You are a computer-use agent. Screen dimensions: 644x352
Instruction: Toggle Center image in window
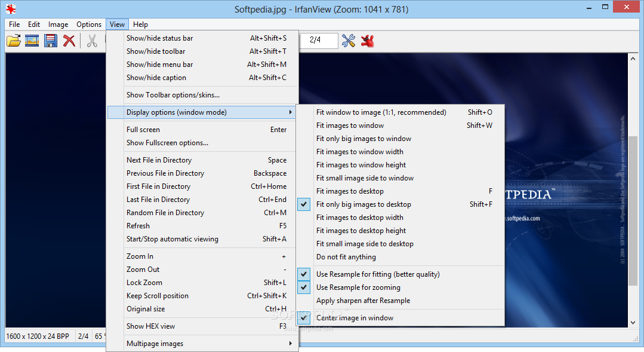pyautogui.click(x=400, y=318)
